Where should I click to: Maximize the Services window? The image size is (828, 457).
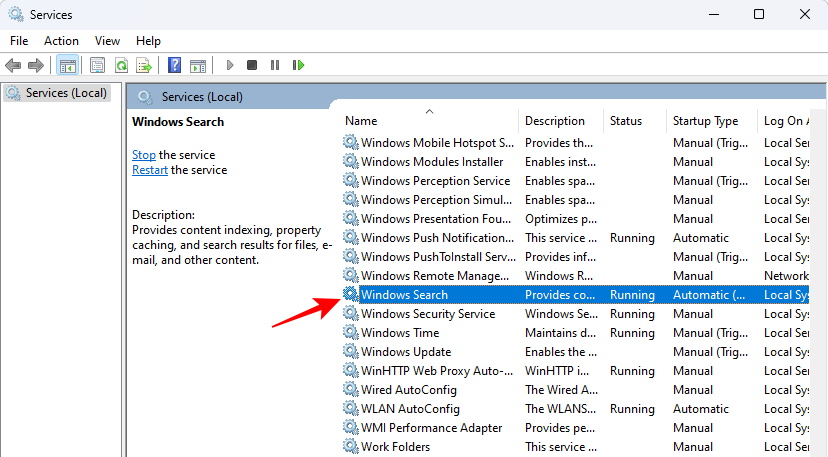759,14
